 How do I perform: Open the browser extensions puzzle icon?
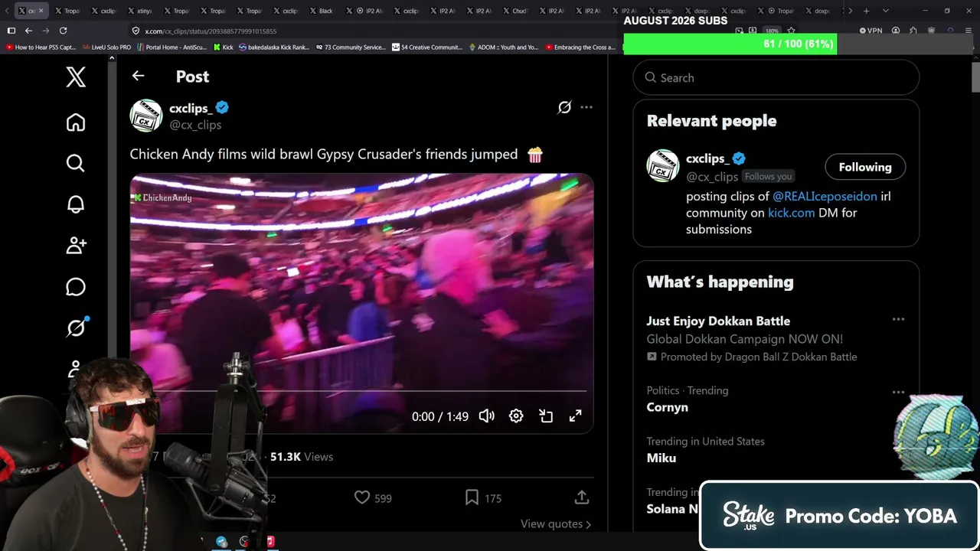pos(913,31)
